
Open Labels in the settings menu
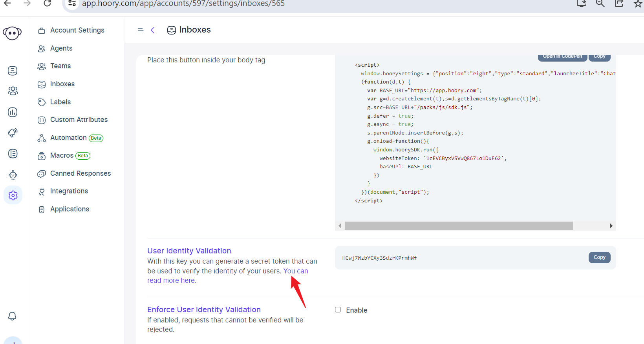[54, 102]
